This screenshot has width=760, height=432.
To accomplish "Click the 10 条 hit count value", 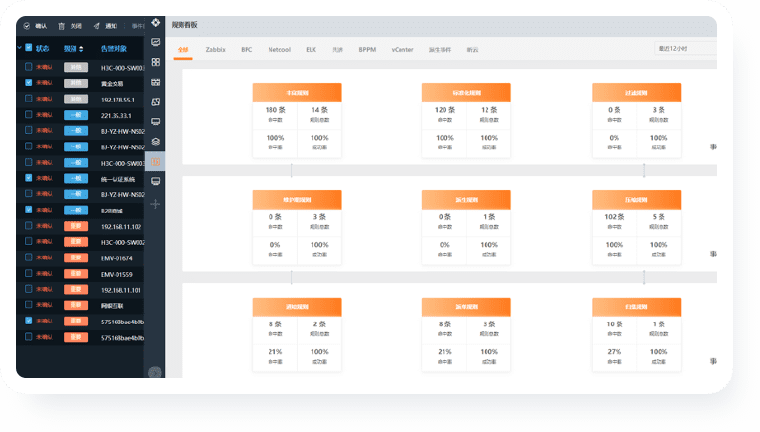I will (614, 324).
